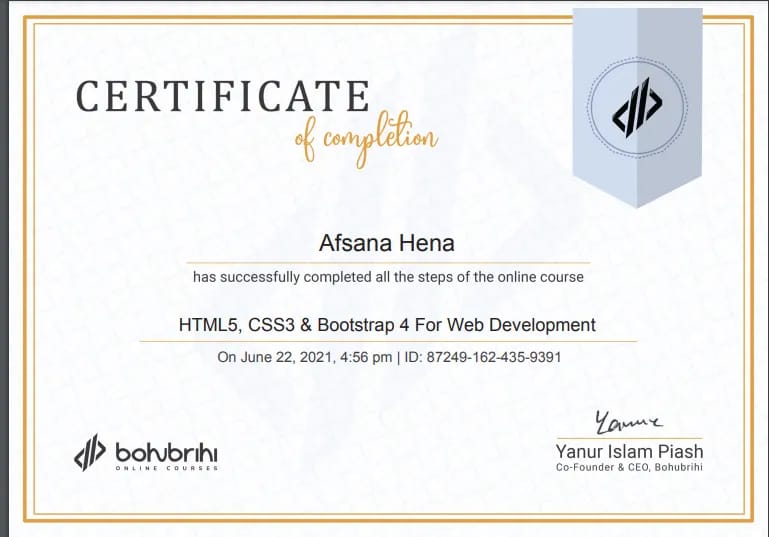Click the Bohubrihi logo icon at bottom left
The height and width of the screenshot is (537, 769).
pyautogui.click(x=90, y=452)
